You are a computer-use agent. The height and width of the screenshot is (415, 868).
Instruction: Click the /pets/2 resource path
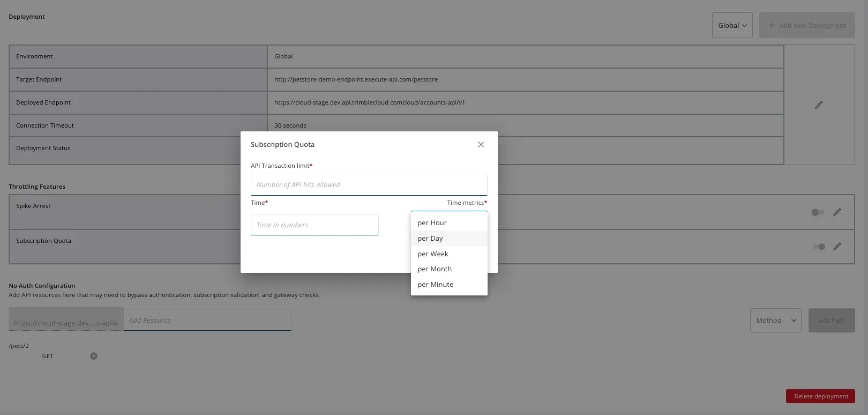(19, 346)
